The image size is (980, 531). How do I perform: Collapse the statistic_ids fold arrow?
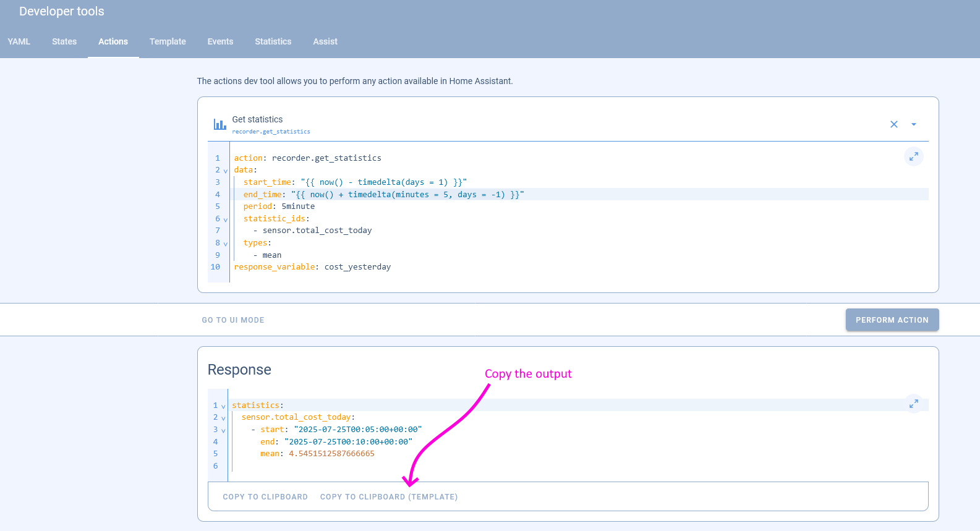(x=226, y=219)
